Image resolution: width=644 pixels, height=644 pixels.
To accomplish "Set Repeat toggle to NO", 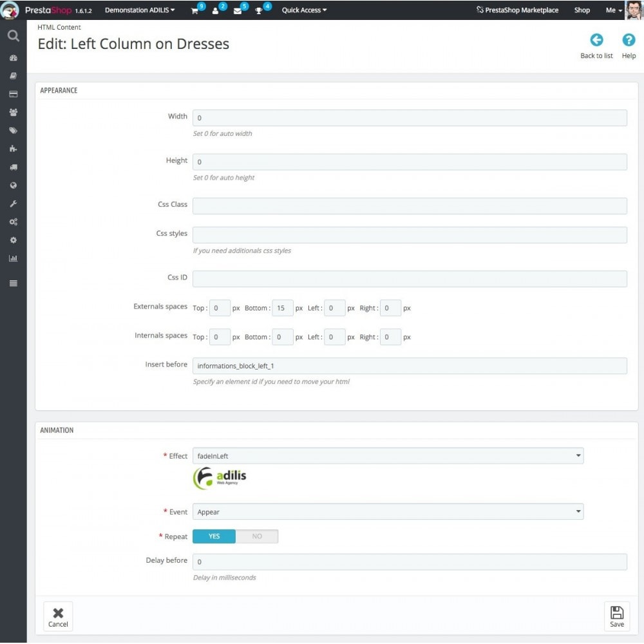I will click(257, 536).
